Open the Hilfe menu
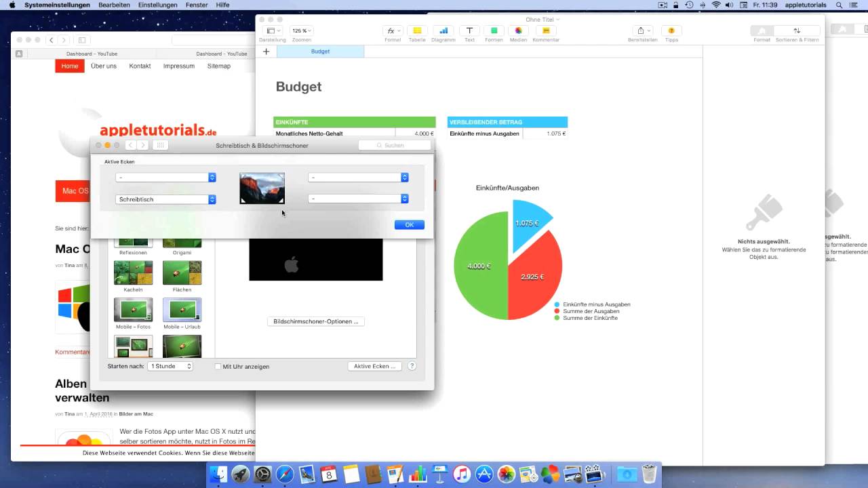Screen dimensions: 868x488 point(222,5)
